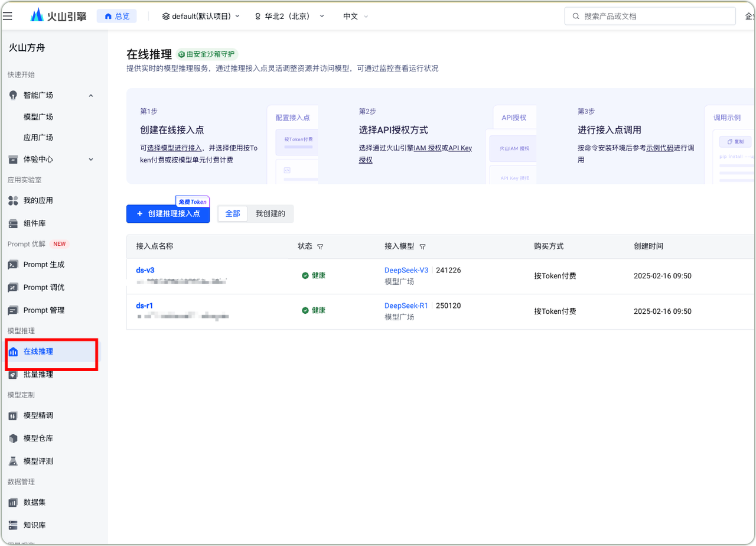The height and width of the screenshot is (546, 756).
Task: Click the 数据集 icon
Action: [13, 502]
